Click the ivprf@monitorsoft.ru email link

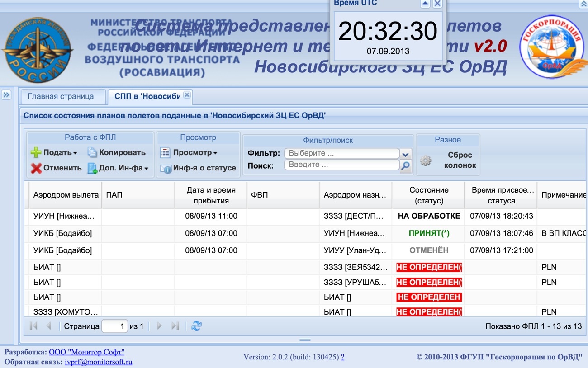(x=98, y=362)
